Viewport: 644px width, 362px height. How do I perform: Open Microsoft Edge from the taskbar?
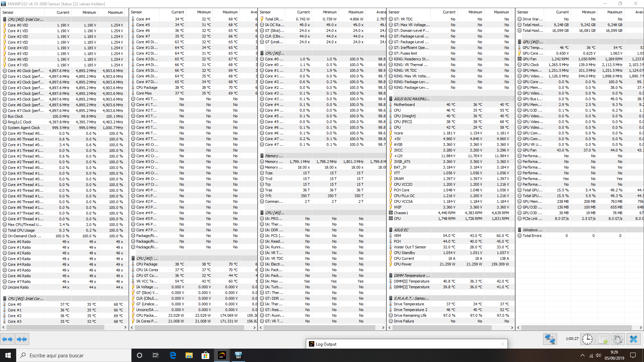173,355
